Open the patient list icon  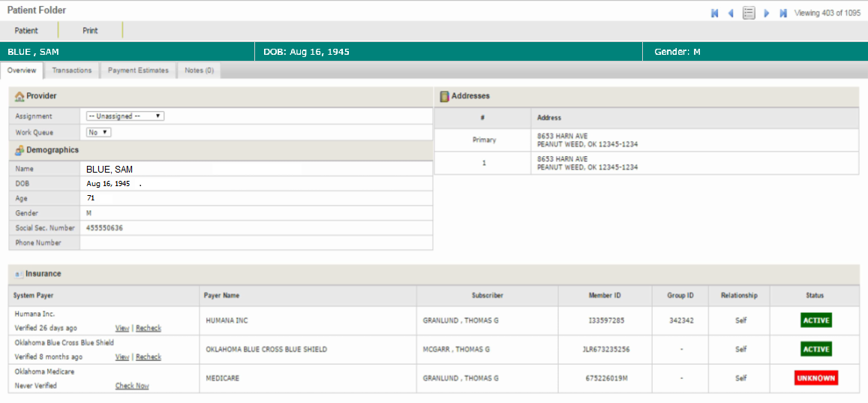coord(749,14)
